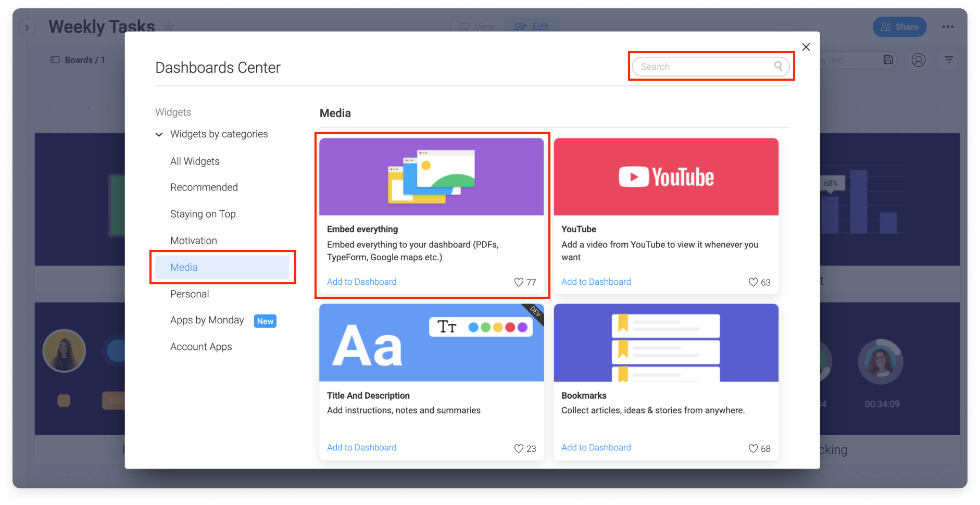Click the Boards / 1 selector
This screenshot has height=505, width=980.
(78, 60)
